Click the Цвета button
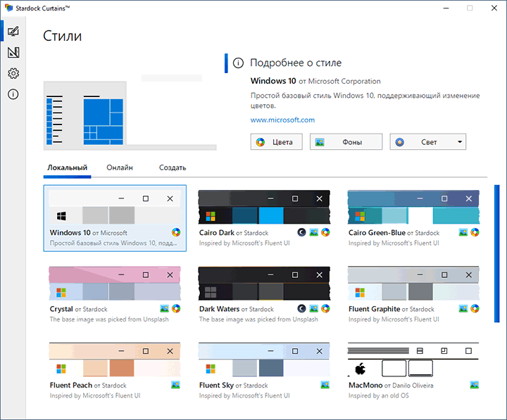 277,142
